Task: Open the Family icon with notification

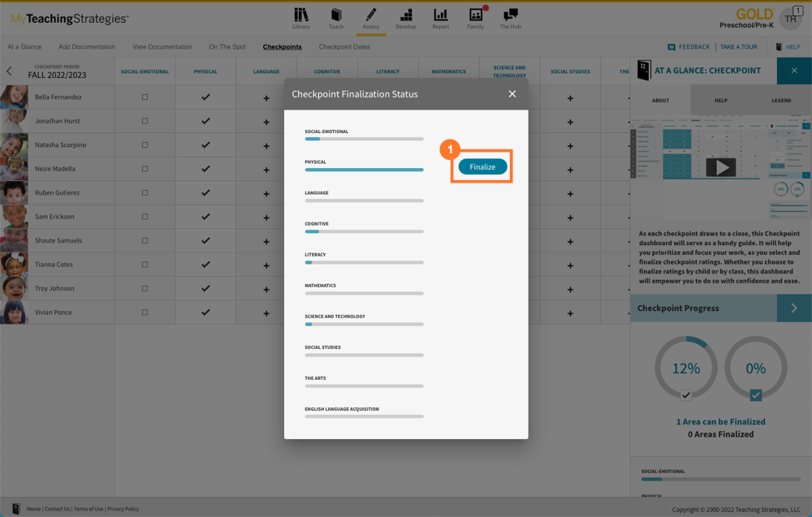Action: 476,18
